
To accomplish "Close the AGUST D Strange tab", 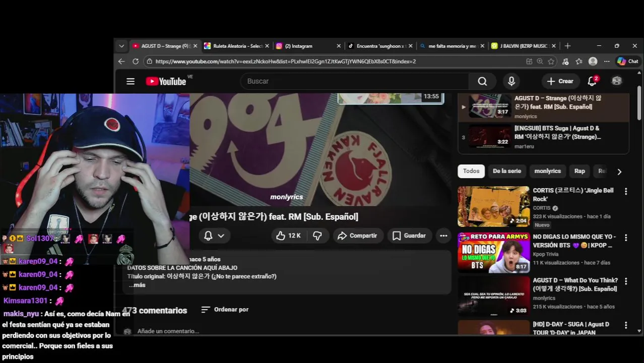I will (x=196, y=46).
